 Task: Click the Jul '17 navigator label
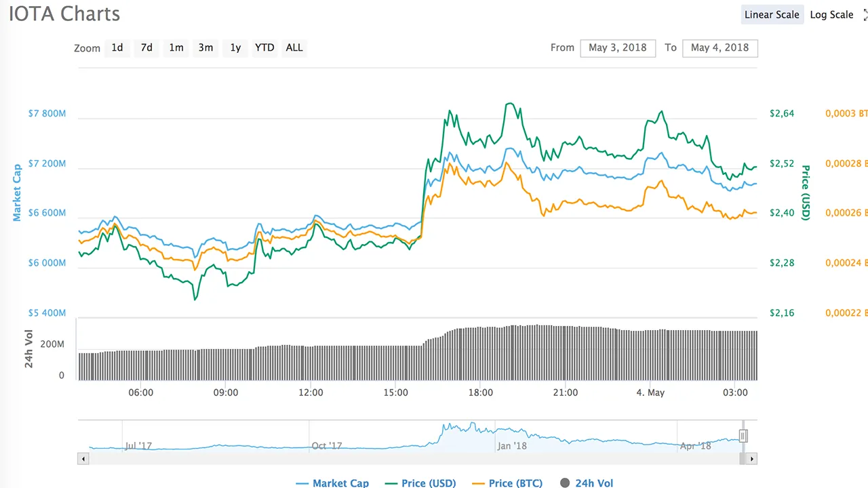138,446
